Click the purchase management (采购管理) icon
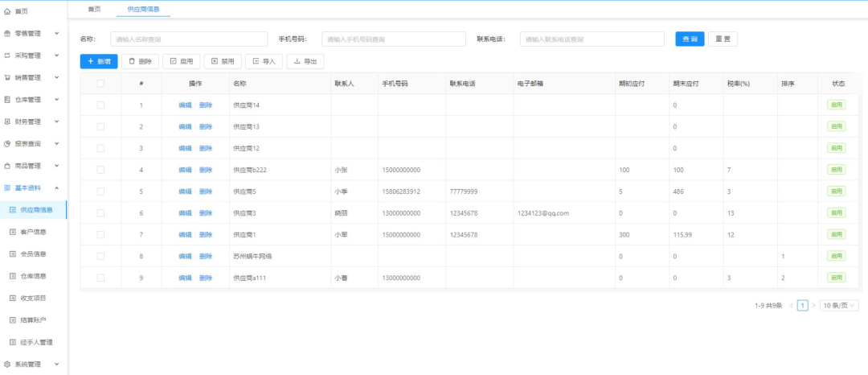Viewport: 868px width, 375px height. (x=7, y=56)
